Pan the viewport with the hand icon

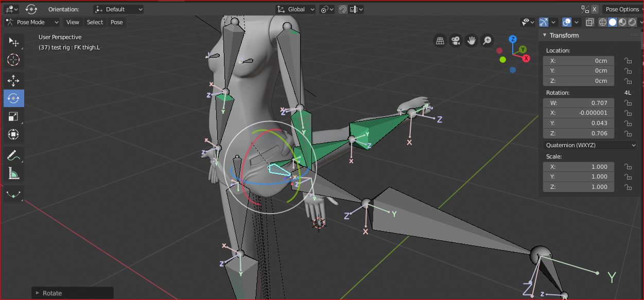pyautogui.click(x=471, y=40)
